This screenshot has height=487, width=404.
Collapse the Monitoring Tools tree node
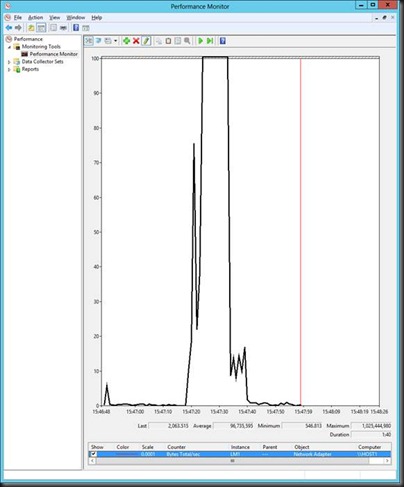coord(9,47)
